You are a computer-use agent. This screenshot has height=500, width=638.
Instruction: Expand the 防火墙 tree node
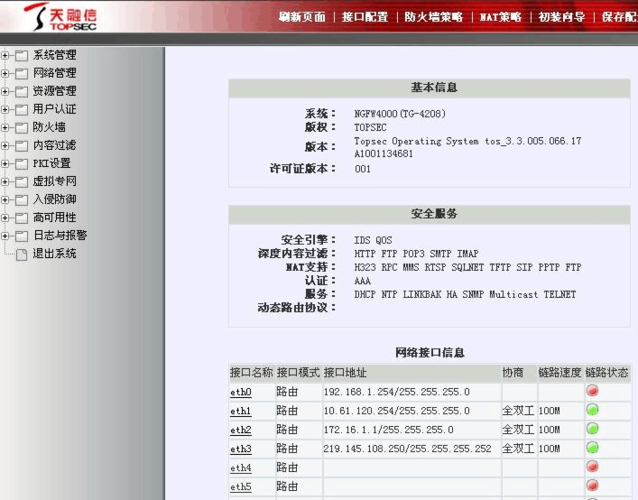point(5,127)
